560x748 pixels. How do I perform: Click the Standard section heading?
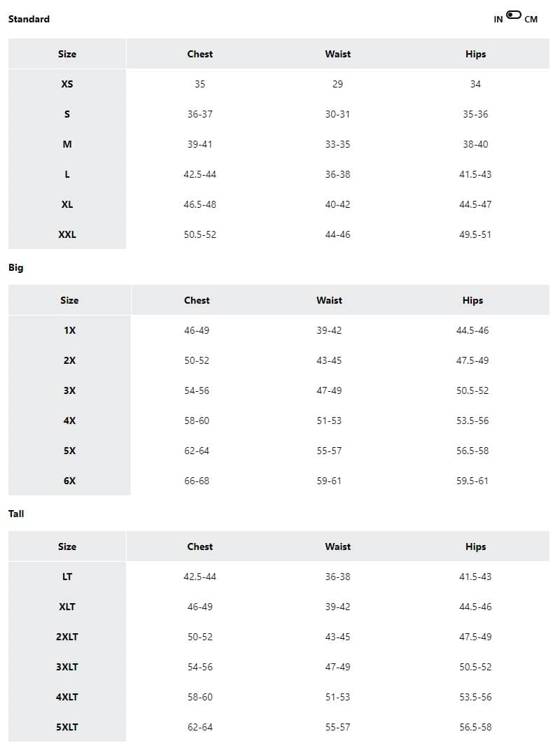point(29,19)
